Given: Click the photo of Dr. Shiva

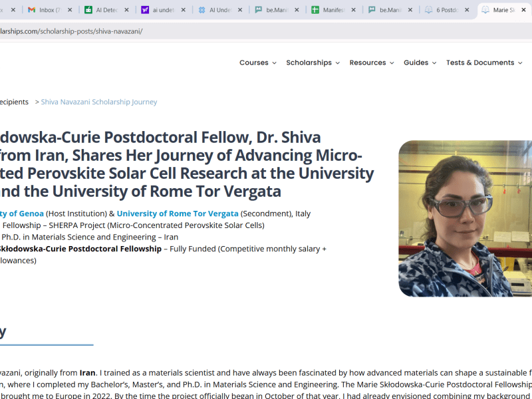Looking at the screenshot, I should (465, 219).
